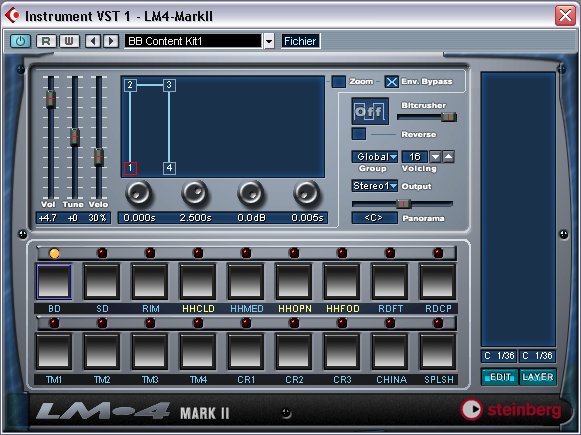Trigger the RIM drum pad
581x435 pixels.
(150, 281)
